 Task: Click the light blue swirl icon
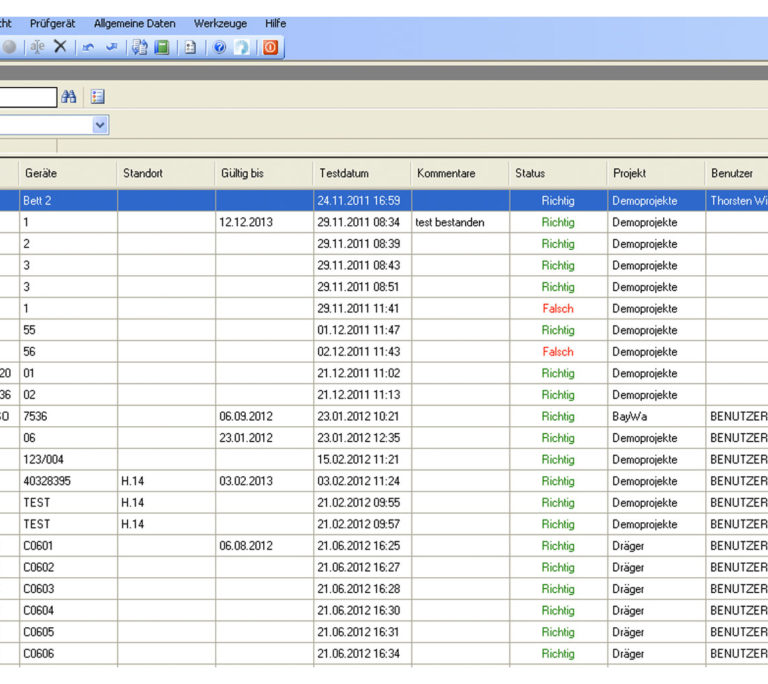(x=242, y=47)
